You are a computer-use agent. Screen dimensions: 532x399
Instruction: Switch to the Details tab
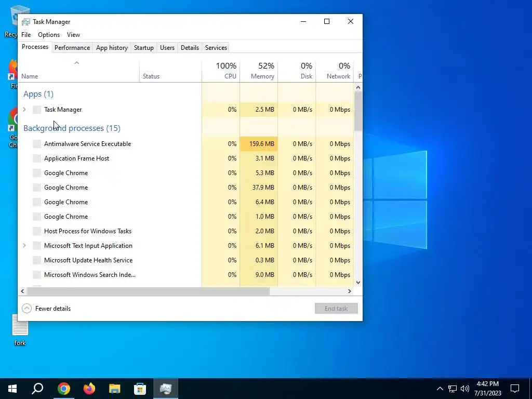point(190,48)
